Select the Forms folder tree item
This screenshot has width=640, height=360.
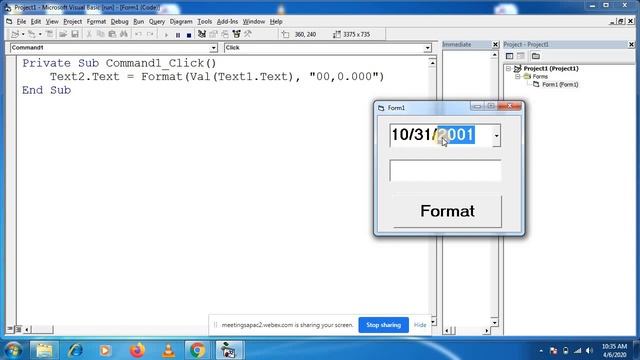point(540,76)
